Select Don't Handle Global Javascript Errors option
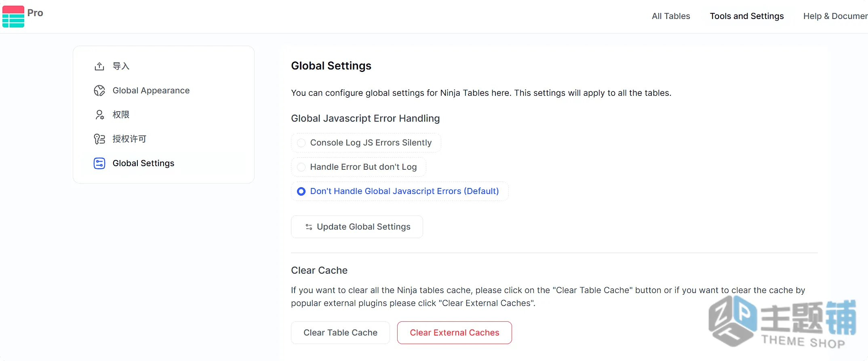This screenshot has width=868, height=361. click(400, 191)
